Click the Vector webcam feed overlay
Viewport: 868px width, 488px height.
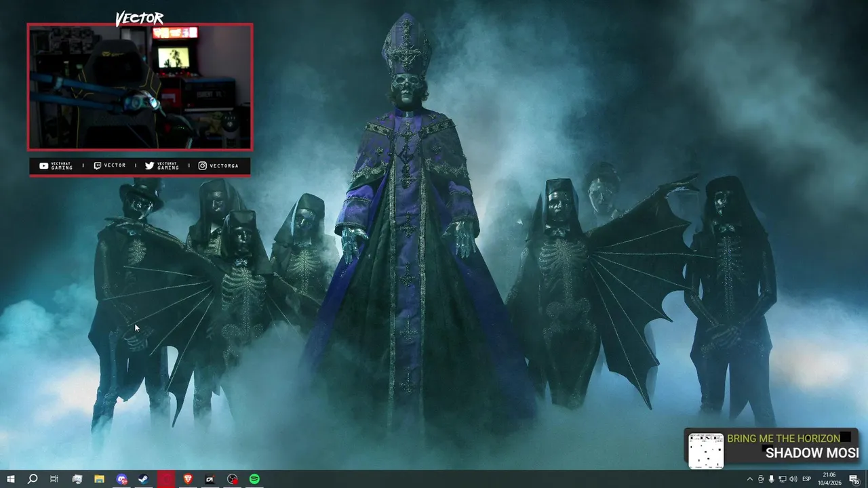point(140,87)
